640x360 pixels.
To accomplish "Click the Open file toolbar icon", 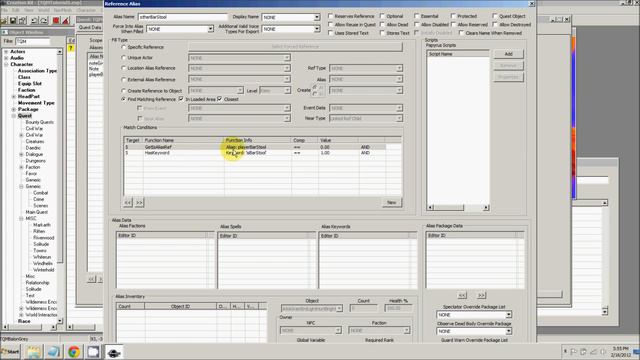I will 4,20.
